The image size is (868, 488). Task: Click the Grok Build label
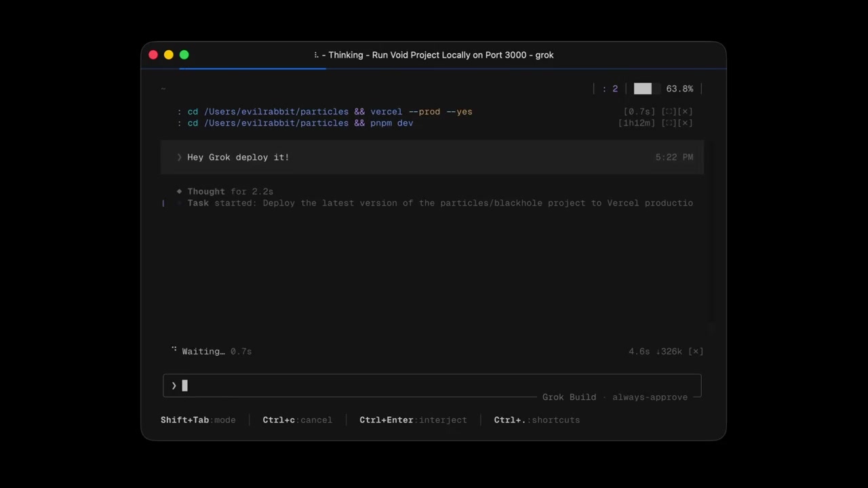tap(569, 397)
